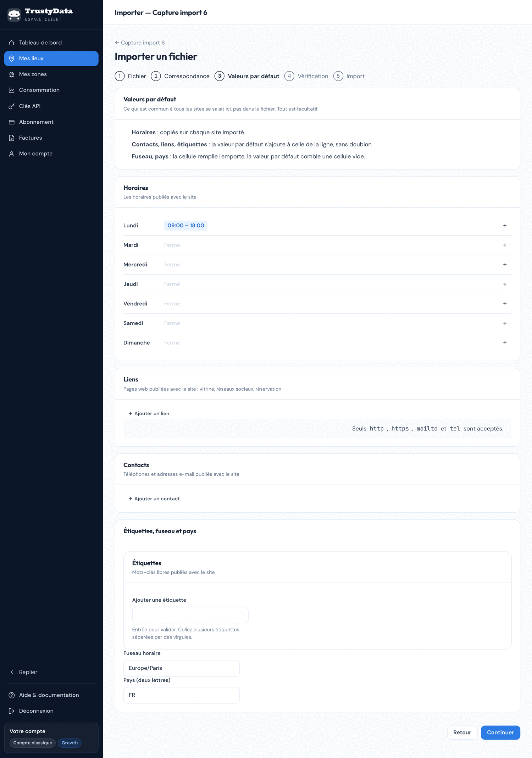Open Consommation in the sidebar
This screenshot has width=532, height=758.
pyautogui.click(x=51, y=90)
